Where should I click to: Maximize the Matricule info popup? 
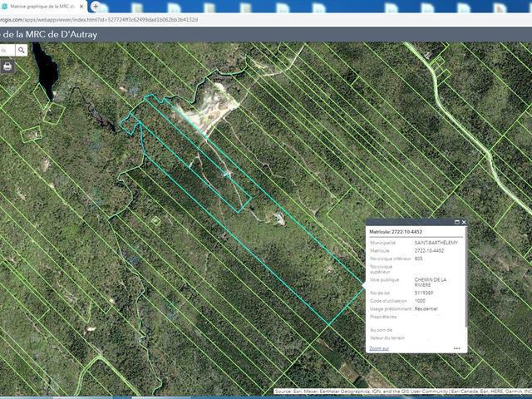(456, 223)
